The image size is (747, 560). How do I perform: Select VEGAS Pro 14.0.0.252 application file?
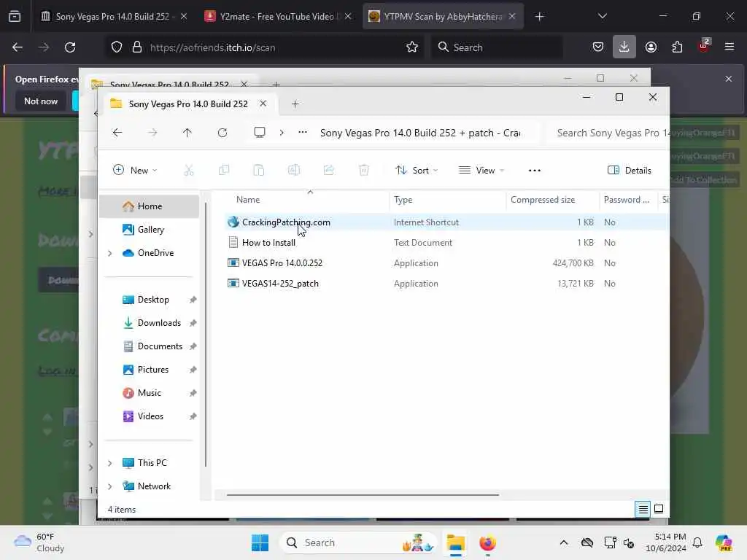click(282, 263)
